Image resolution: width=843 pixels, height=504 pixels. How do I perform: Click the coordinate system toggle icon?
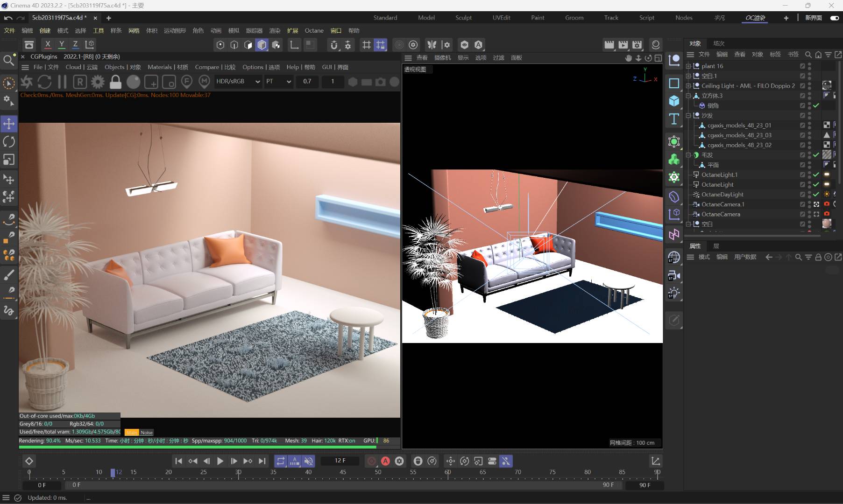coord(90,45)
